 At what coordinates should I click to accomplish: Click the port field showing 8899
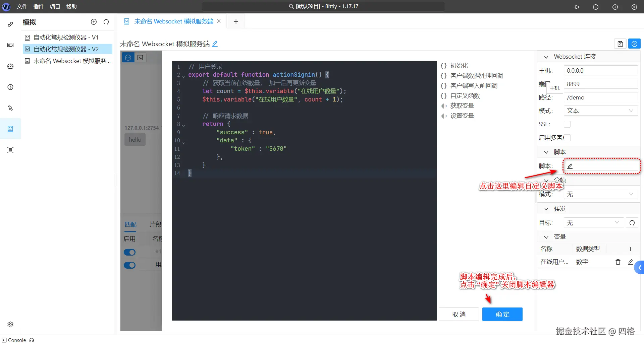pyautogui.click(x=601, y=84)
